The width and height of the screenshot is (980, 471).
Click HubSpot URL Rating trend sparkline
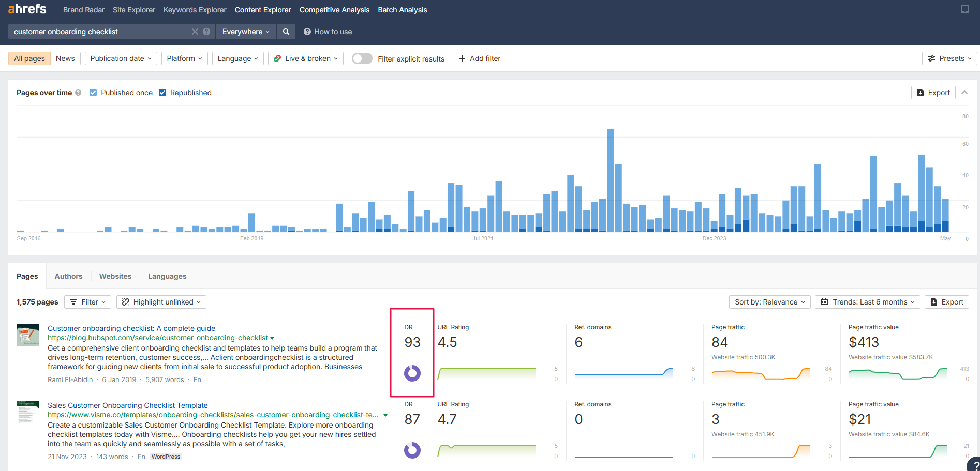tap(486, 374)
